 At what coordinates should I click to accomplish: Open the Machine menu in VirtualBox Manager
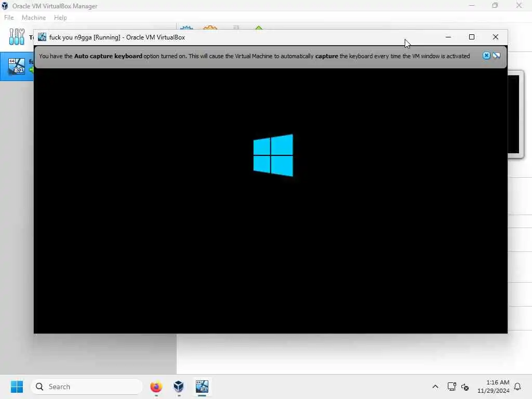click(34, 18)
